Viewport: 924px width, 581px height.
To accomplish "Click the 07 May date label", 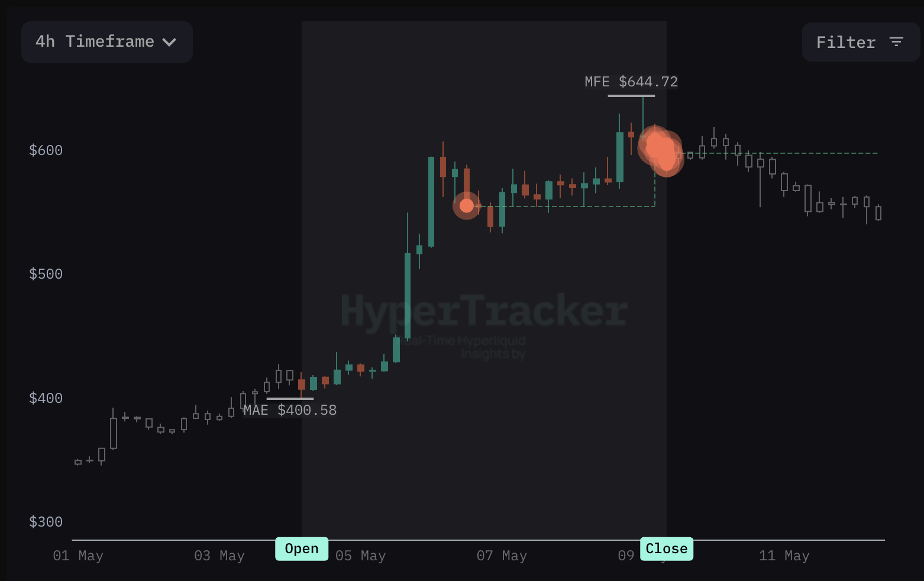I will click(x=502, y=556).
